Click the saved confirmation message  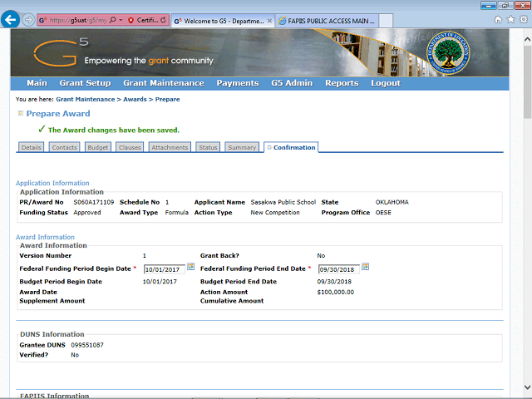pyautogui.click(x=114, y=130)
